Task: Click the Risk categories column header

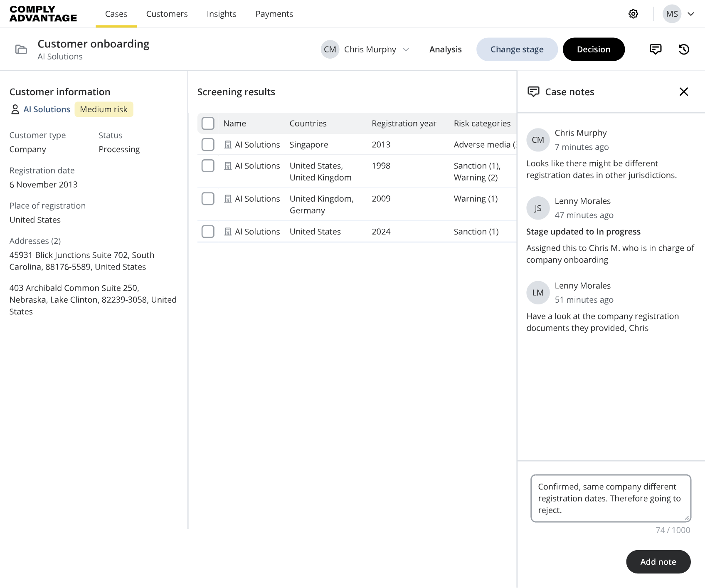Action: [482, 124]
